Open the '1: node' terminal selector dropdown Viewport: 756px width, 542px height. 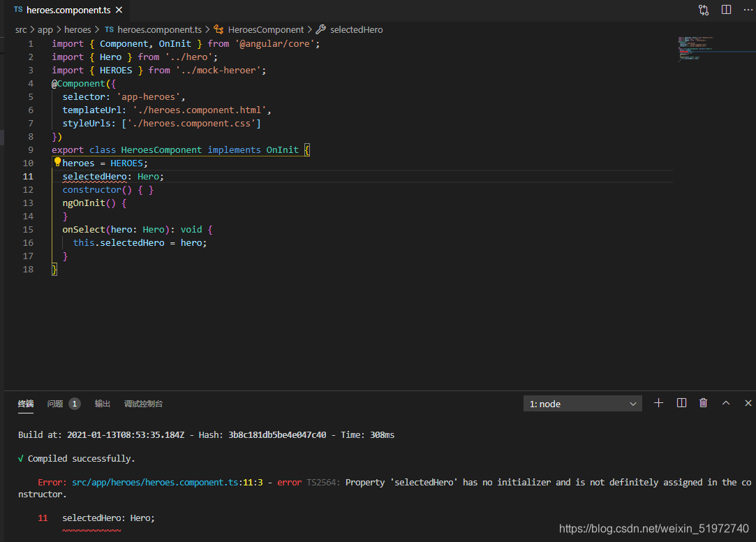pos(582,404)
